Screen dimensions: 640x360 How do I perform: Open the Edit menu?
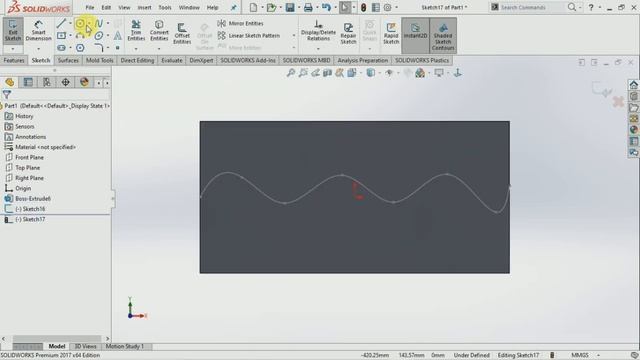[x=106, y=7]
